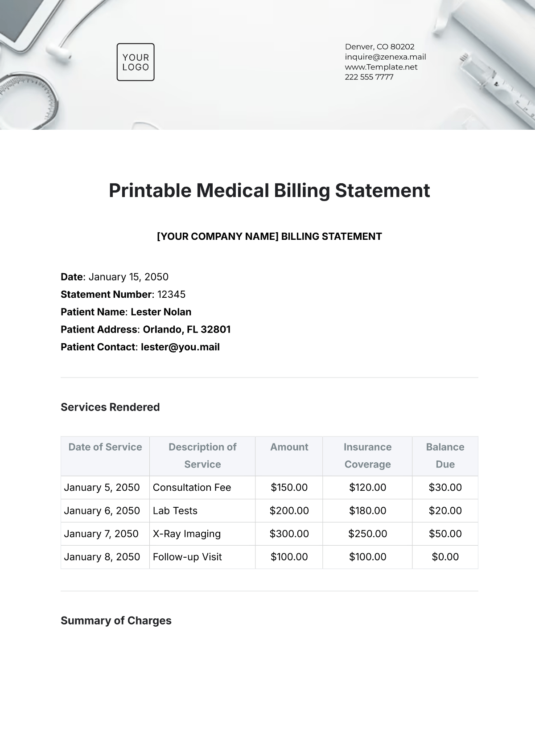Select the Consultation Fee table cell

tap(202, 488)
